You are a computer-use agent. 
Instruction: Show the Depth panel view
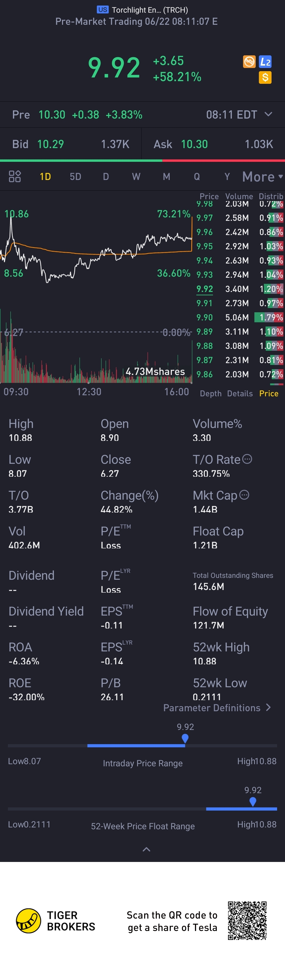211,393
